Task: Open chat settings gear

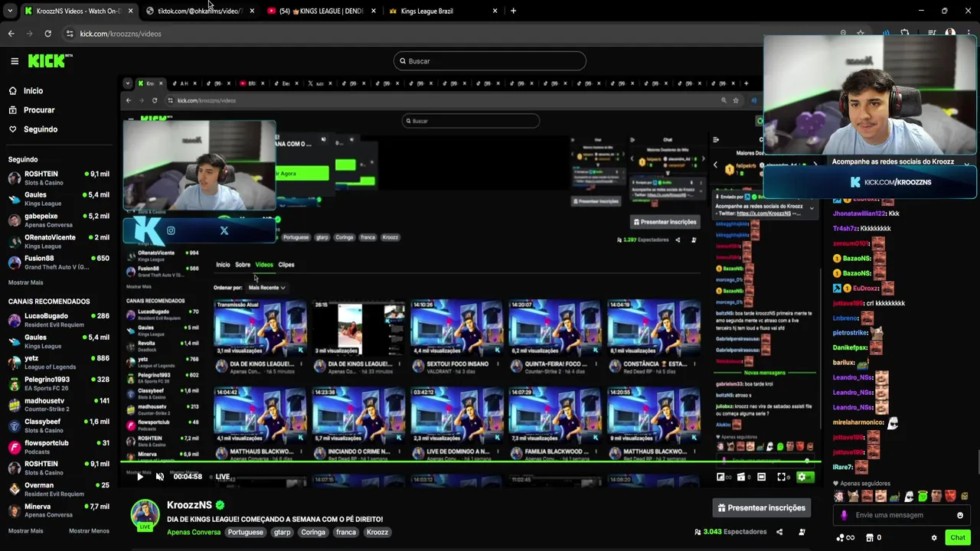Action: (x=934, y=538)
